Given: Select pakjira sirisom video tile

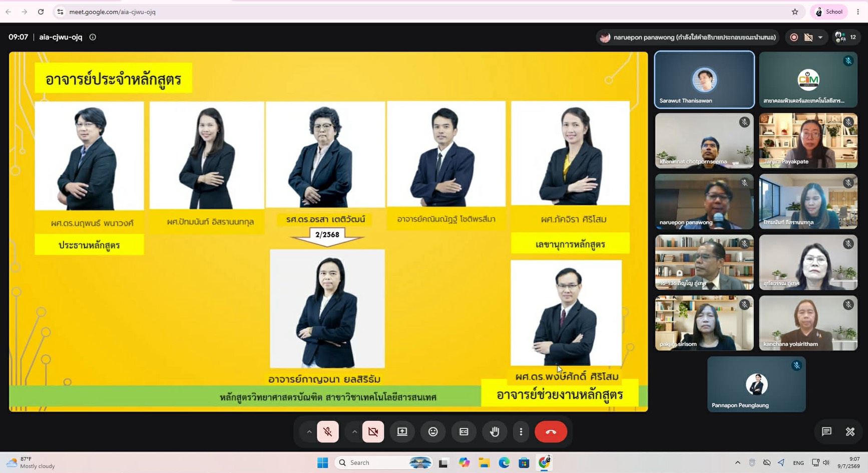Looking at the screenshot, I should pos(704,323).
